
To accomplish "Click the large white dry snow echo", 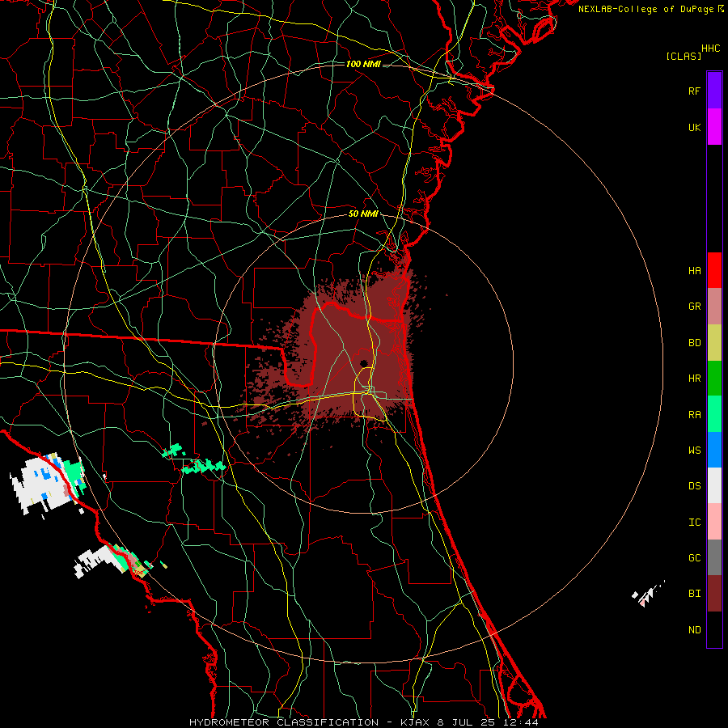I will point(42,484).
